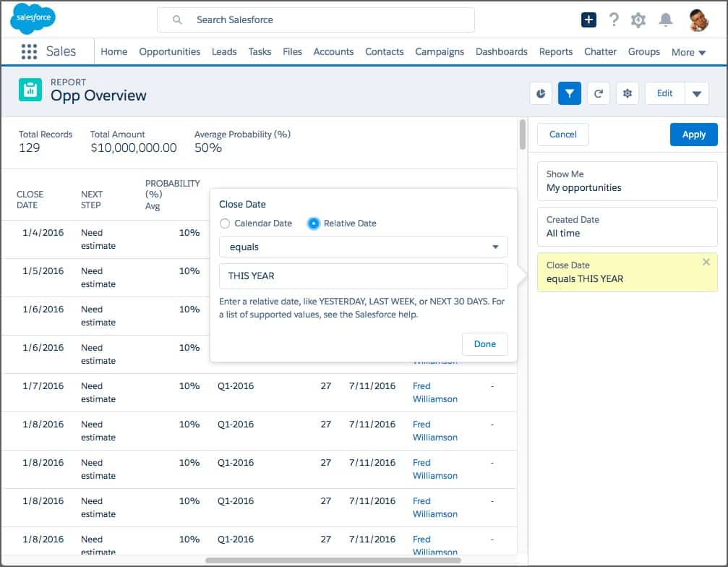
Task: Click the Apply button
Action: pos(693,135)
